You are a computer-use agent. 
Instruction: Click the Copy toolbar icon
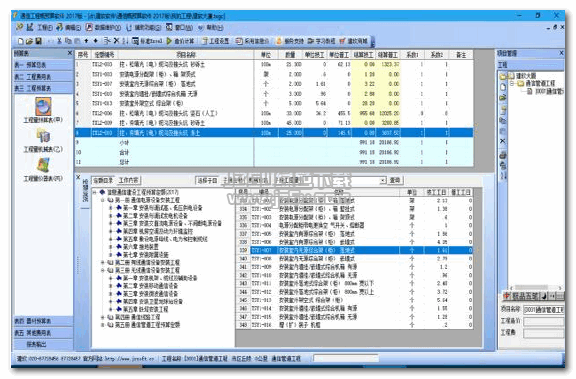click(x=68, y=41)
